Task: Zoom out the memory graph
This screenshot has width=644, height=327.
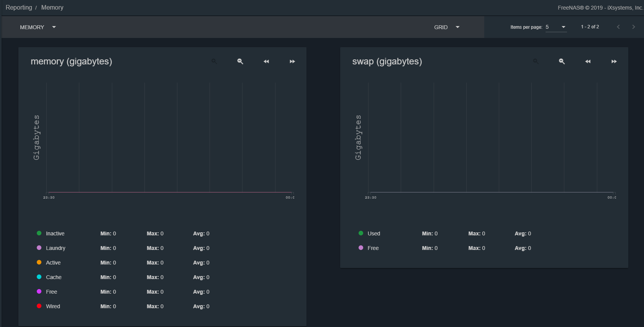Action: click(x=240, y=61)
